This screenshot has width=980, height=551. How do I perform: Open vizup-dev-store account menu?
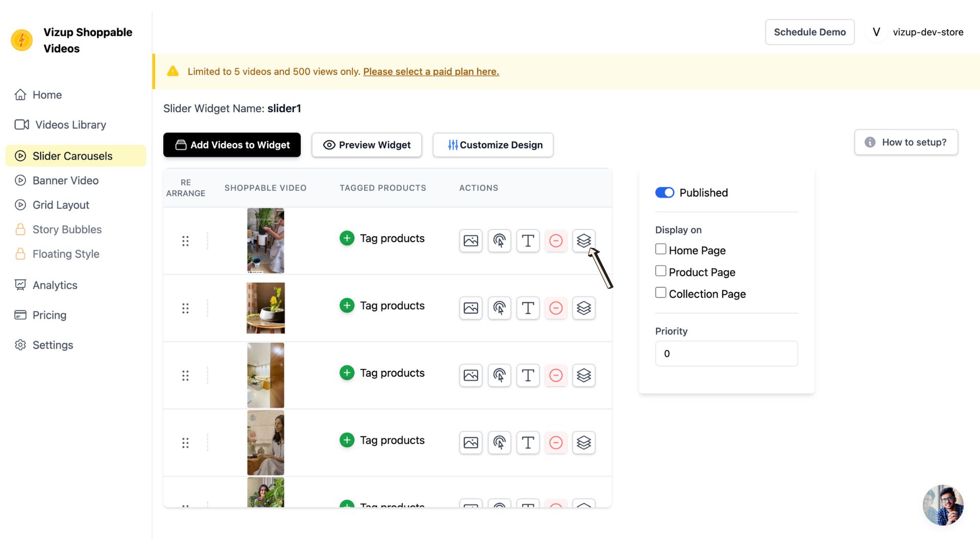[x=916, y=32]
